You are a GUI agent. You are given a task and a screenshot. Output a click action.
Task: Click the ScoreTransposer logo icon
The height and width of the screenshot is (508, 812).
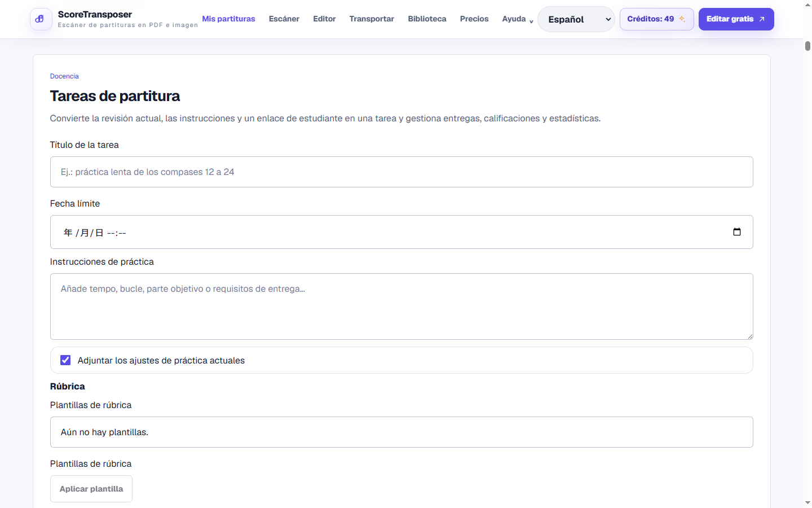click(x=41, y=19)
